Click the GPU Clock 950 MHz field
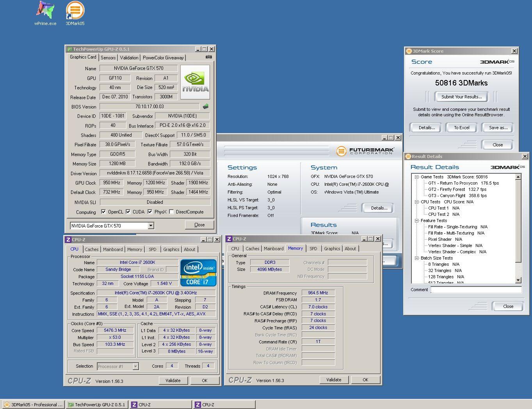This screenshot has height=409, width=532. click(x=112, y=183)
